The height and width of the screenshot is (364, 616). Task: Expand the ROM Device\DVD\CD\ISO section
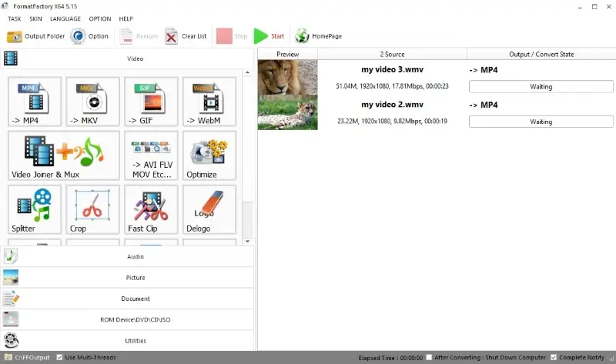tap(127, 319)
